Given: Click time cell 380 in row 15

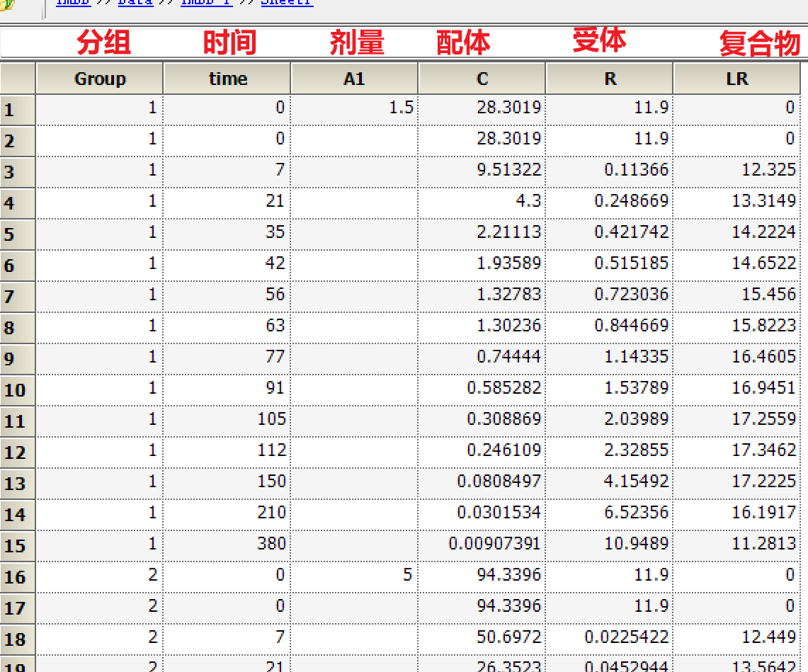Looking at the screenshot, I should click(227, 545).
